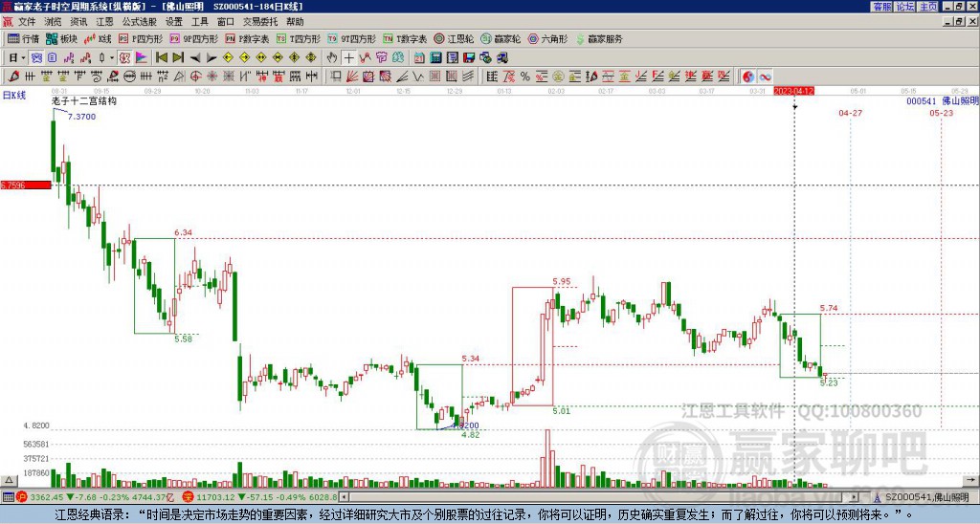Image resolution: width=980 pixels, height=524 pixels.
Task: Open the 赢家服务 dollar-sign service button
Action: (x=599, y=39)
